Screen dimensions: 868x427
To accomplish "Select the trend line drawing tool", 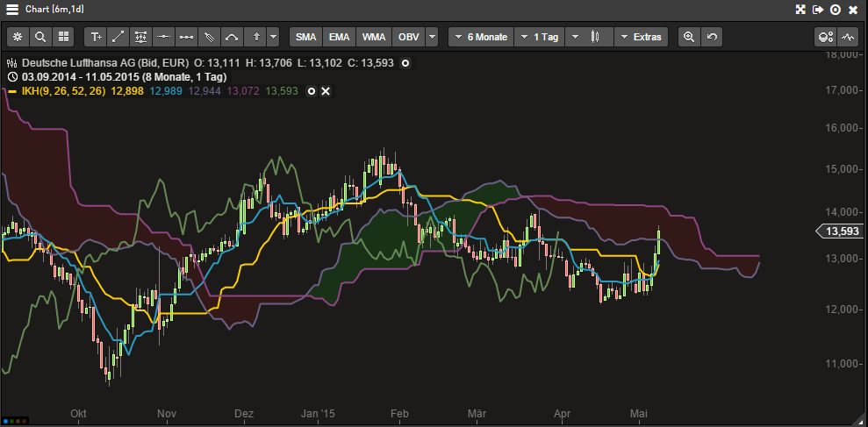I will (119, 37).
